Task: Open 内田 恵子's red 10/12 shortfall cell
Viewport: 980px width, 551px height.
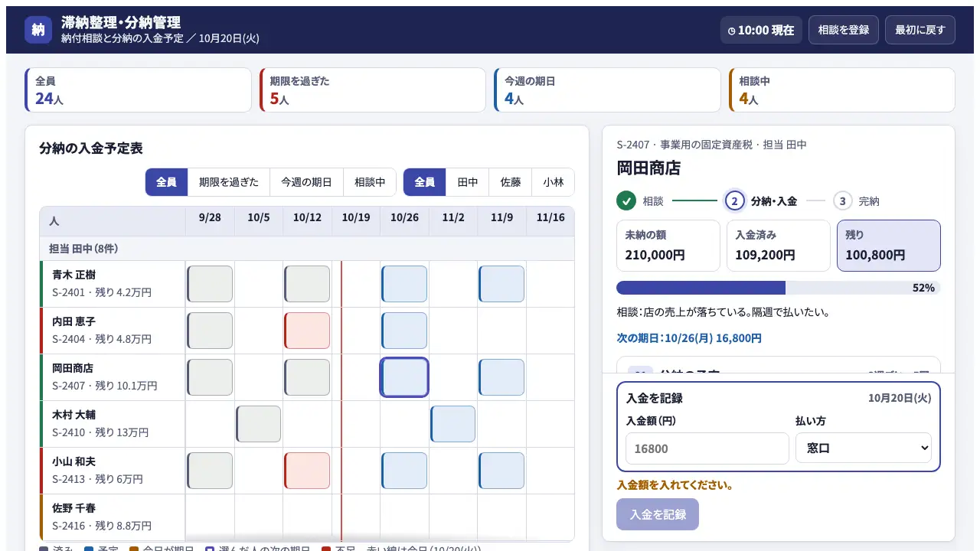Action: tap(307, 331)
